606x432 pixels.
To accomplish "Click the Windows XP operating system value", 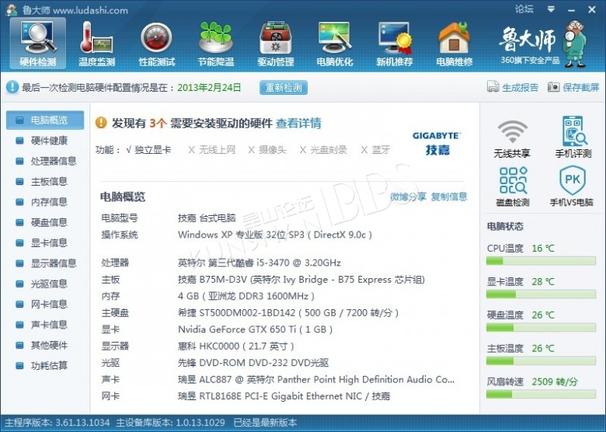I will point(275,235).
